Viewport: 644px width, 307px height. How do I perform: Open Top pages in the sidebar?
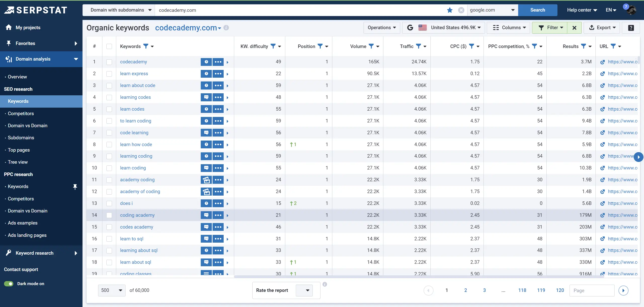point(19,150)
